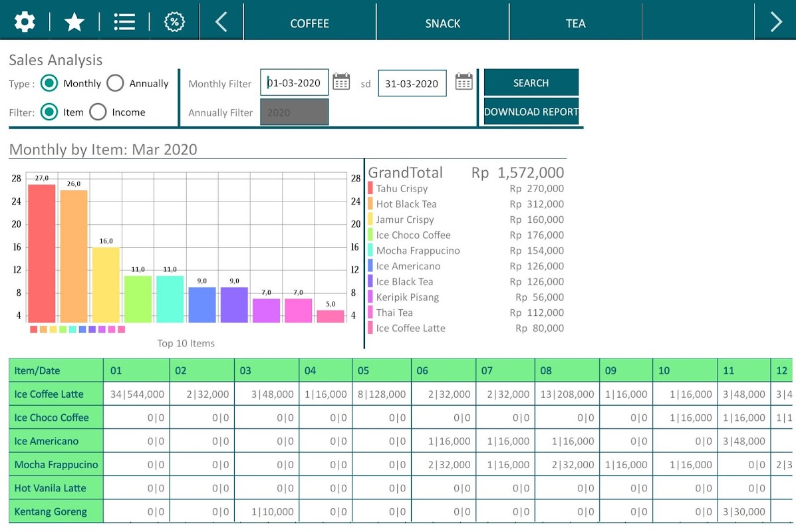
Task: Select the Item filter option
Action: pyautogui.click(x=49, y=112)
